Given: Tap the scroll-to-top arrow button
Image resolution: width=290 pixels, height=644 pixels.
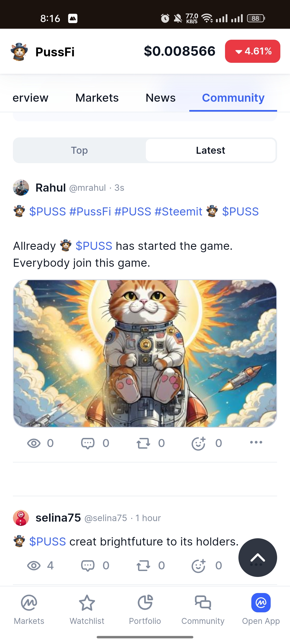Looking at the screenshot, I should click(258, 558).
